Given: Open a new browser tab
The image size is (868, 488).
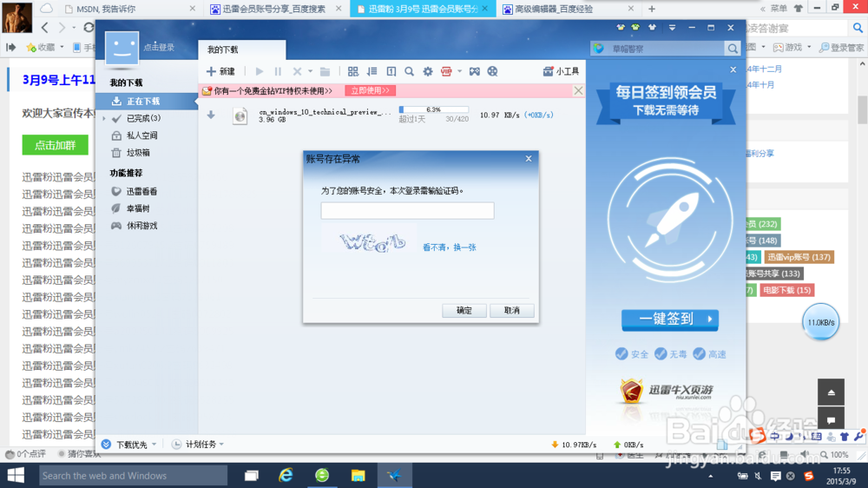Looking at the screenshot, I should pyautogui.click(x=652, y=9).
